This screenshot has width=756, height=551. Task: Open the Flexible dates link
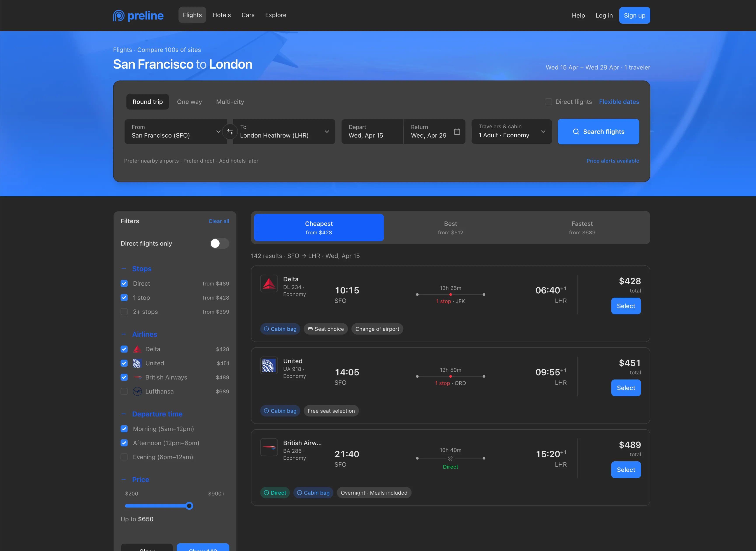click(x=619, y=102)
